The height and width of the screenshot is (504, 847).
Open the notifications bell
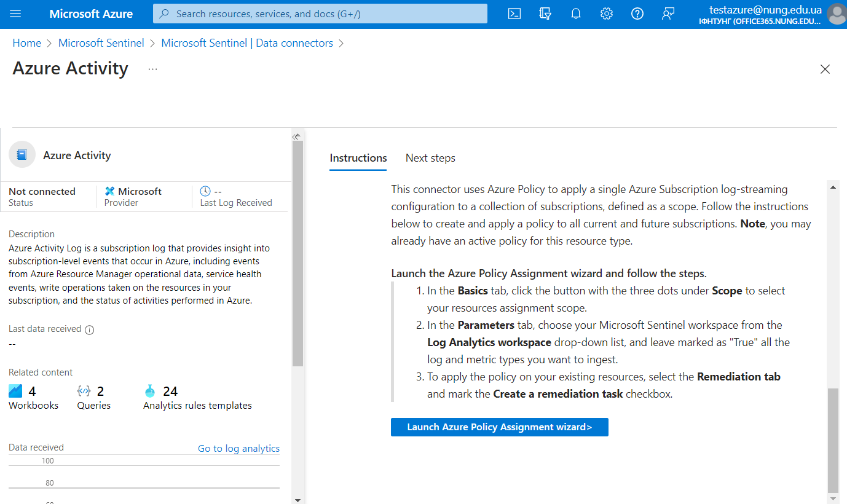click(575, 13)
